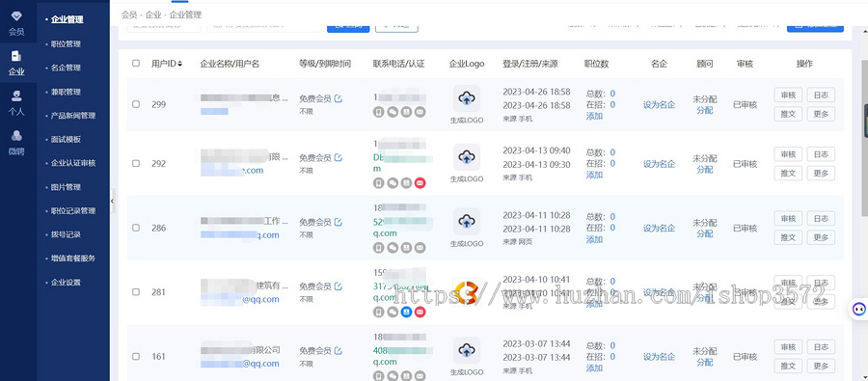Viewport: 868px width, 381px height.
Task: Click 添加 job link for user 299
Action: [594, 117]
